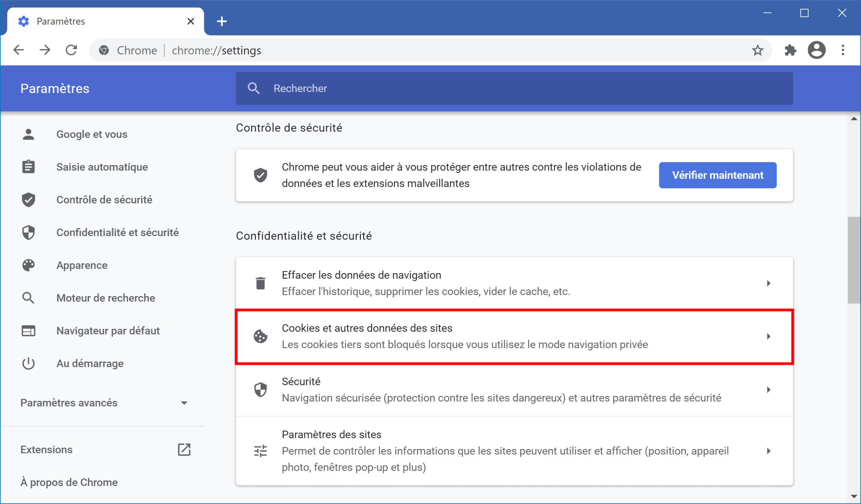
Task: Click the palette icon beside Apparence
Action: [28, 265]
